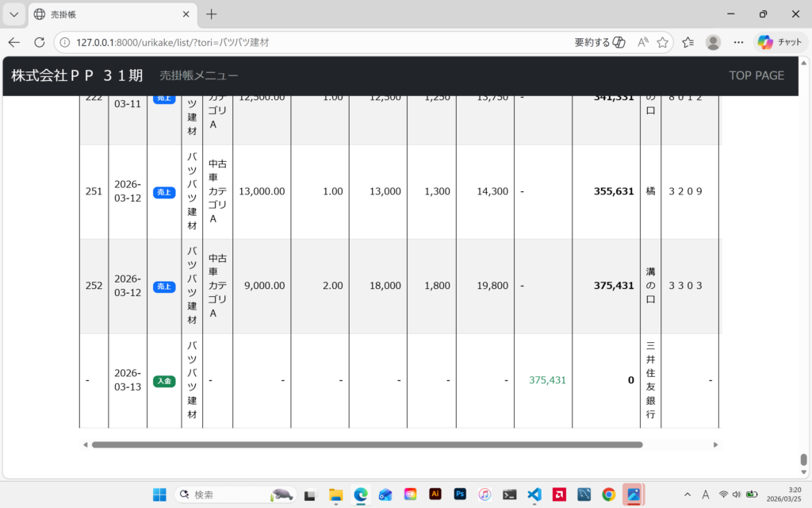Open the Copilot チャット button

[780, 42]
